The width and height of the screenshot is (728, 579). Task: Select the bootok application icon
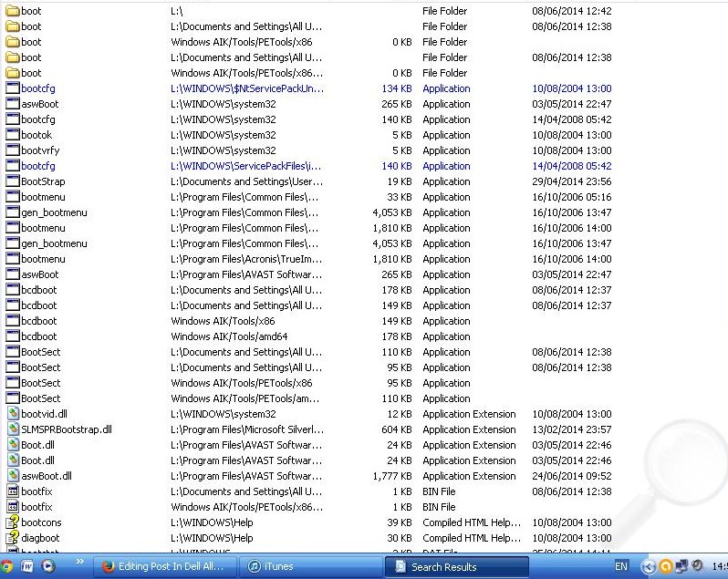13,135
